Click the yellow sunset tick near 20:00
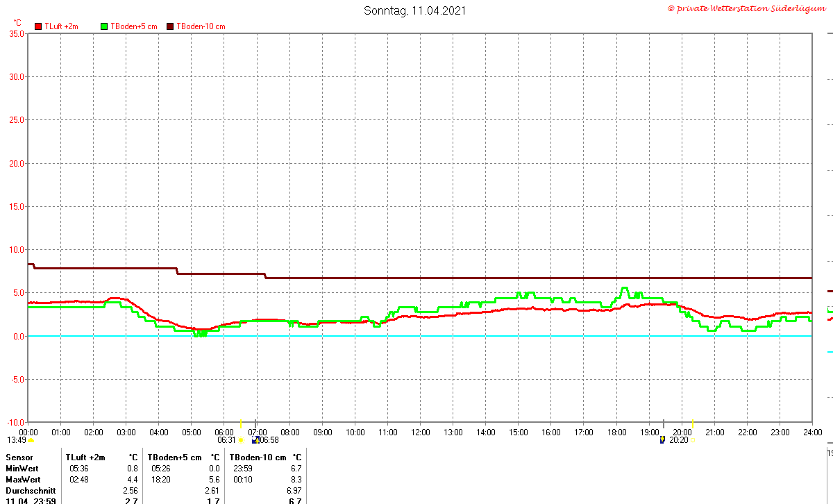Image resolution: width=833 pixels, height=504 pixels. pyautogui.click(x=693, y=423)
